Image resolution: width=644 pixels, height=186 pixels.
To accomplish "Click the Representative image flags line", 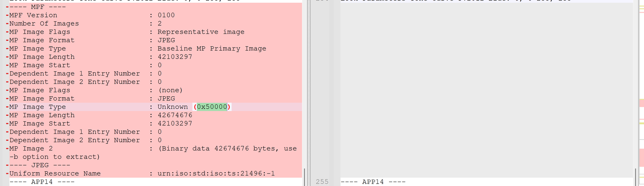I will point(201,32).
